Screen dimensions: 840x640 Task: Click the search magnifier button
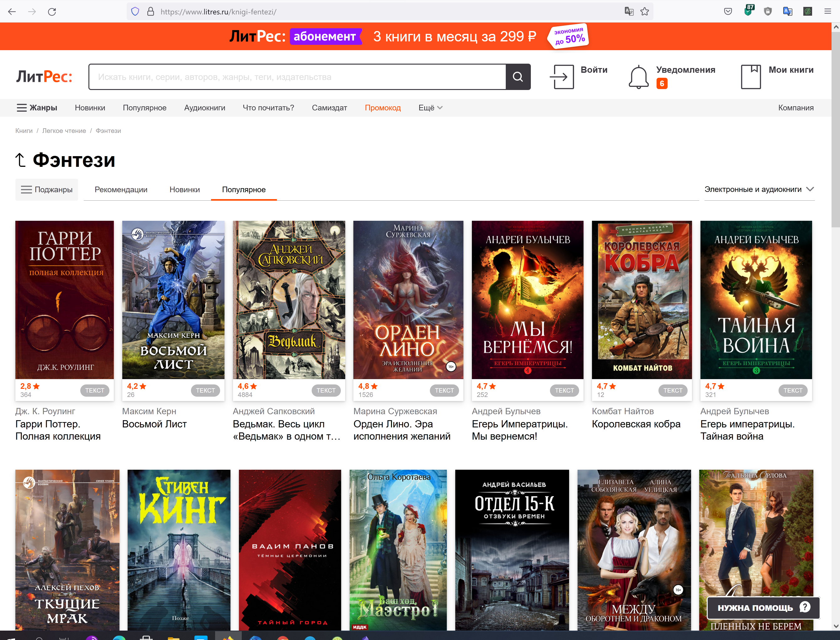[x=518, y=77]
